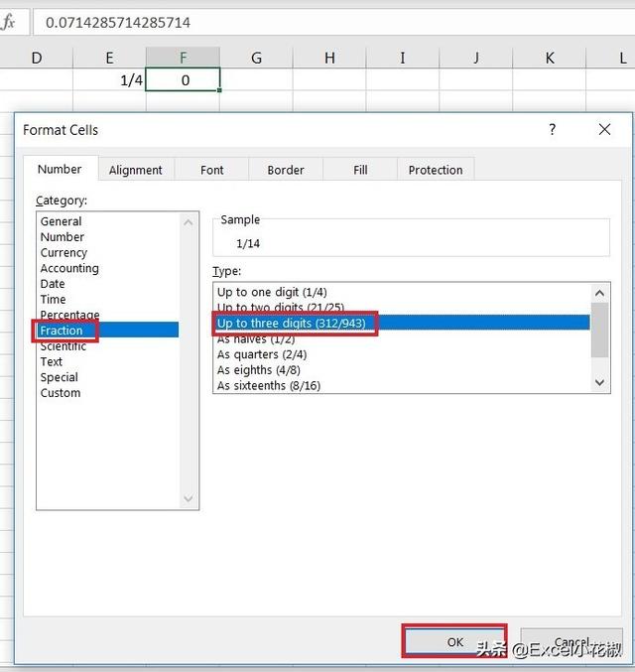
Task: Select the Currency category
Action: point(63,253)
